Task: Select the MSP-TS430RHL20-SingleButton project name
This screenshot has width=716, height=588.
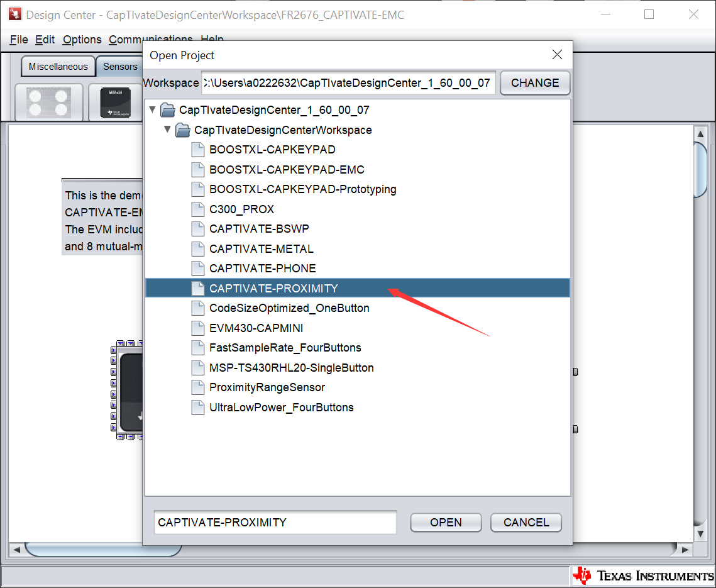Action: pyautogui.click(x=291, y=368)
